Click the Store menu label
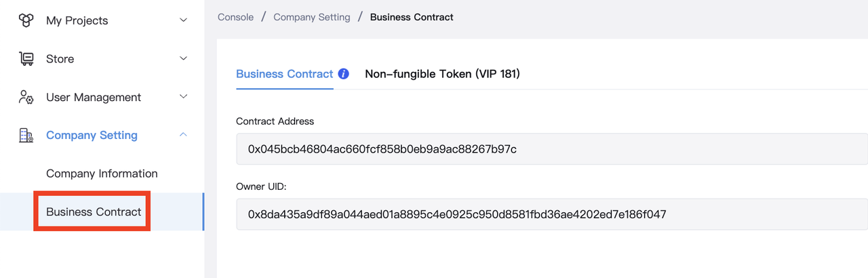Viewport: 868px width, 278px height. point(60,59)
